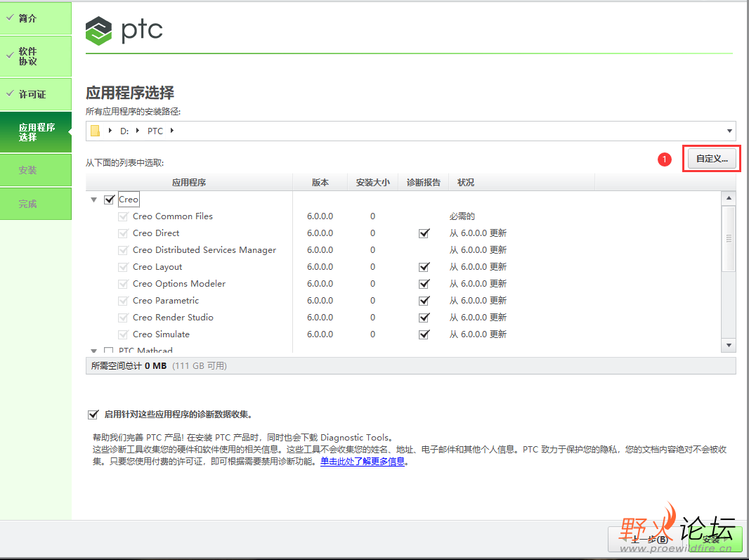The width and height of the screenshot is (749, 560).
Task: Select the Creo Options Modeler row
Action: [403, 284]
